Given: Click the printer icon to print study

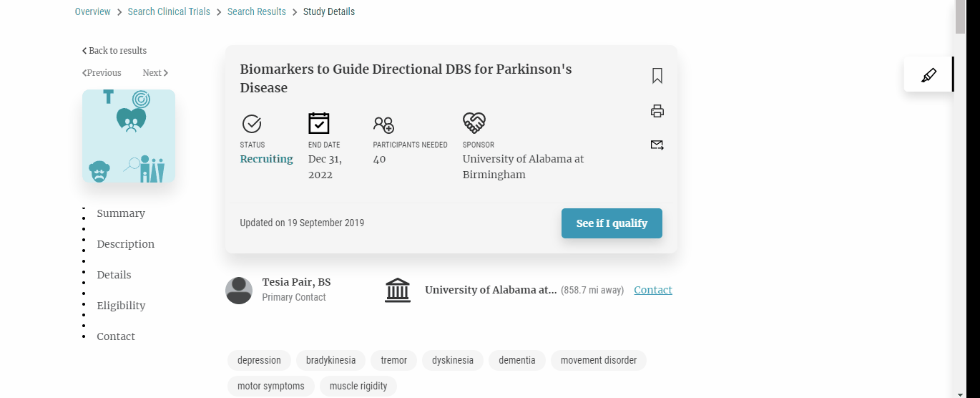Looking at the screenshot, I should pos(657,111).
